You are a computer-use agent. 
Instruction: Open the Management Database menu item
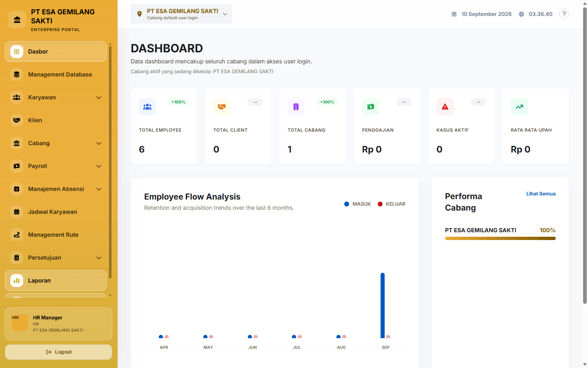[56, 74]
